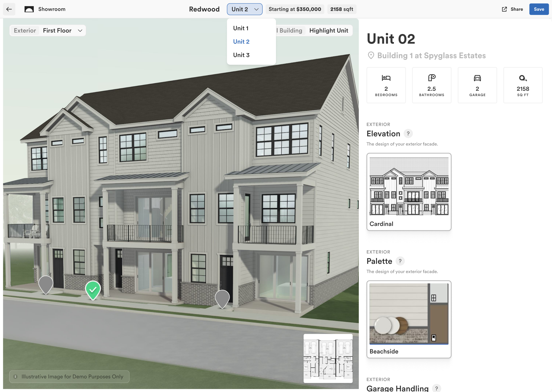Collapse the Unit 2 dropdown
This screenshot has height=392, width=552.
pyautogui.click(x=244, y=9)
